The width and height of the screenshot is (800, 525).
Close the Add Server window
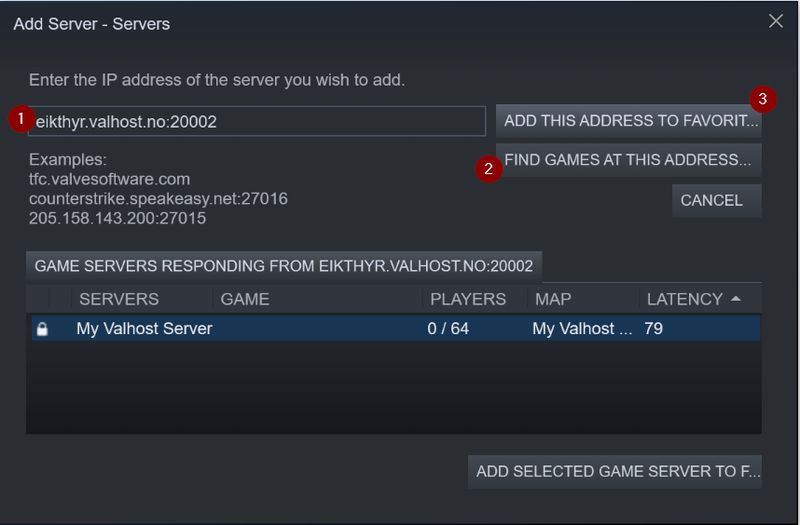(x=776, y=21)
